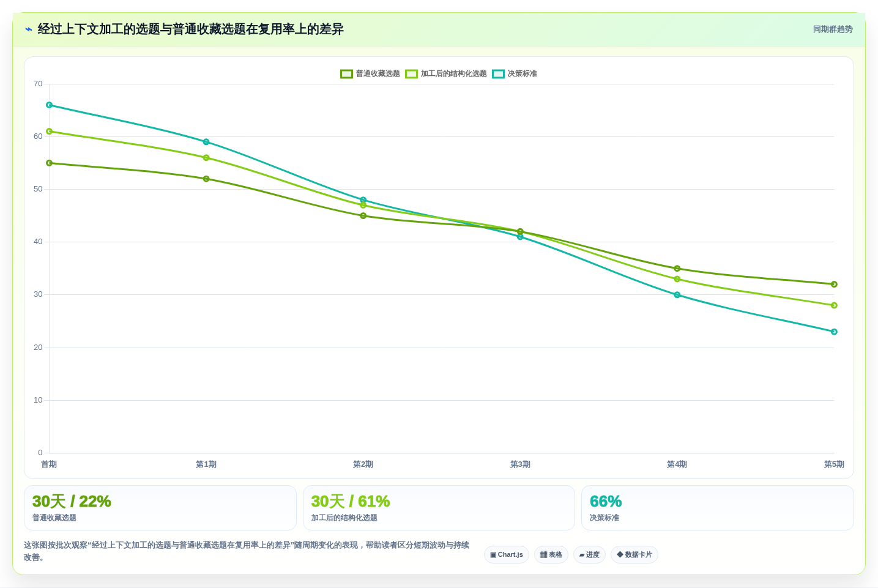Select the 决策标准 data point at 首期
This screenshot has height=588, width=878.
[50, 105]
